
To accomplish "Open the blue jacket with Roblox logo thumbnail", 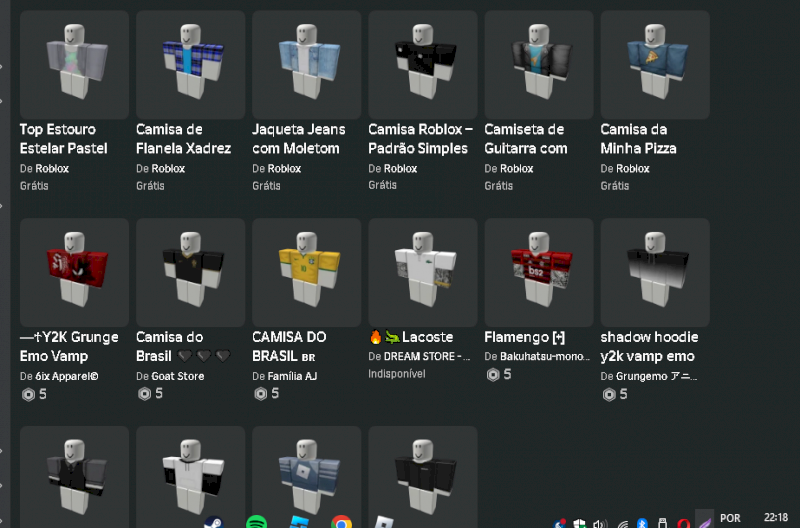I will [x=307, y=477].
